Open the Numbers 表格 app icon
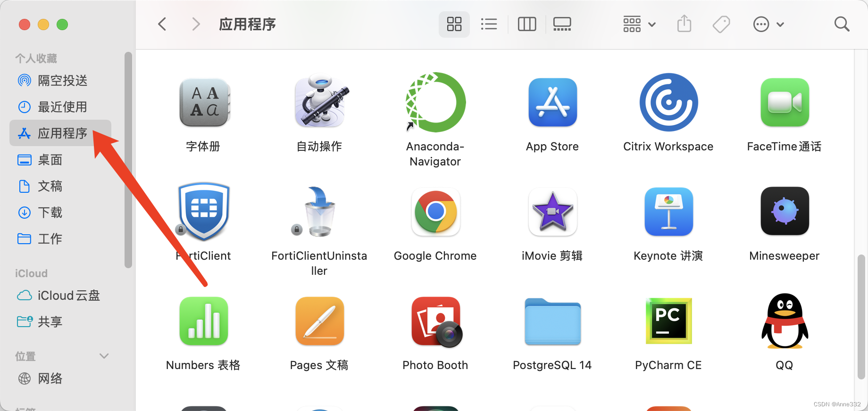The height and width of the screenshot is (411, 868). click(x=204, y=321)
